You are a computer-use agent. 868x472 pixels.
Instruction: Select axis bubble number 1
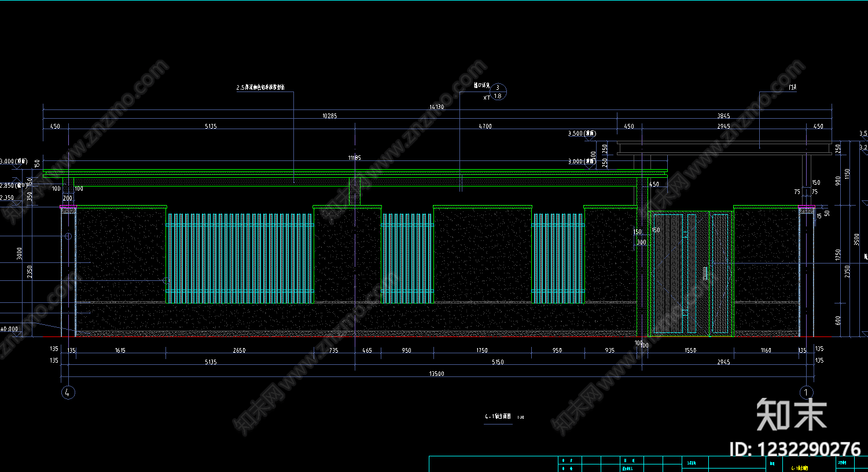point(807,393)
